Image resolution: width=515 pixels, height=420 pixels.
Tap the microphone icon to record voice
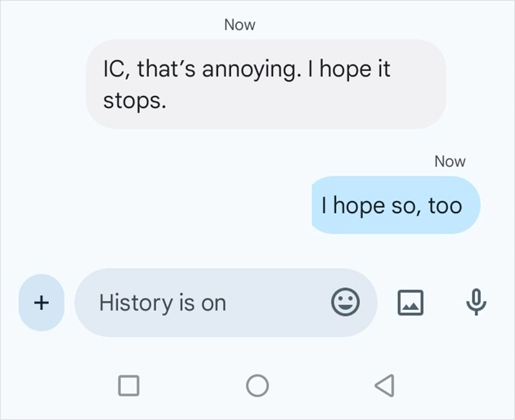point(475,303)
